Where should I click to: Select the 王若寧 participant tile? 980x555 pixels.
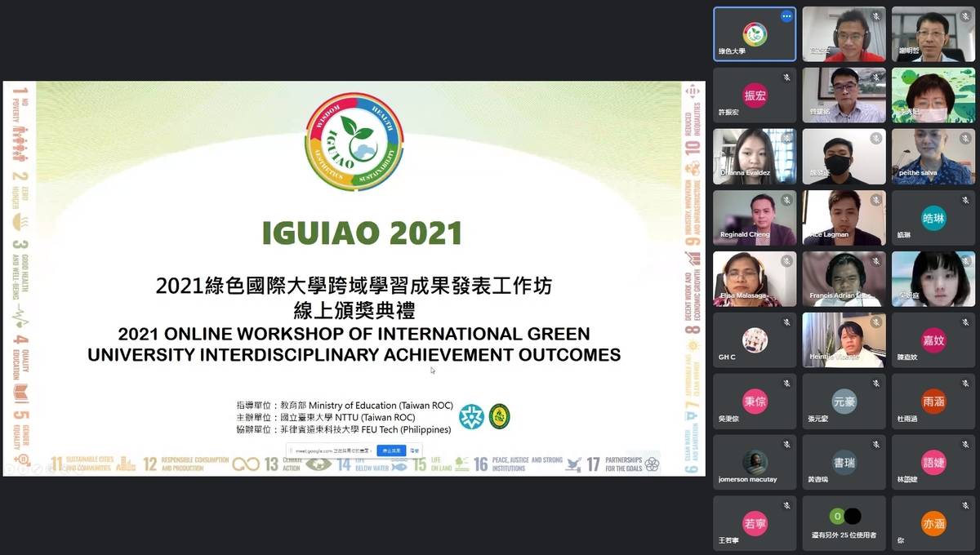point(755,524)
